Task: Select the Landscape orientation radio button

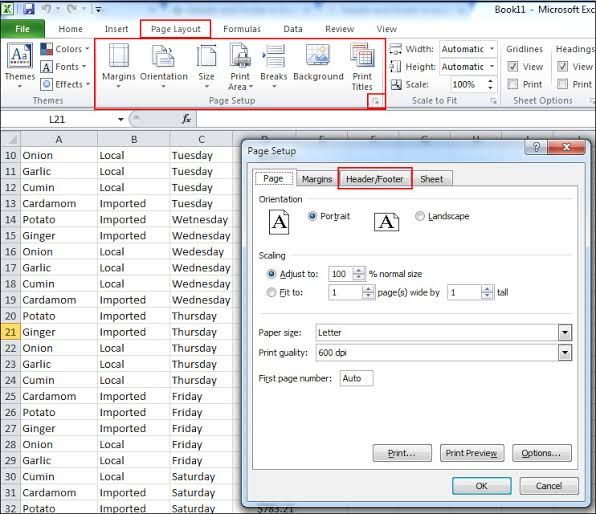Action: [420, 216]
